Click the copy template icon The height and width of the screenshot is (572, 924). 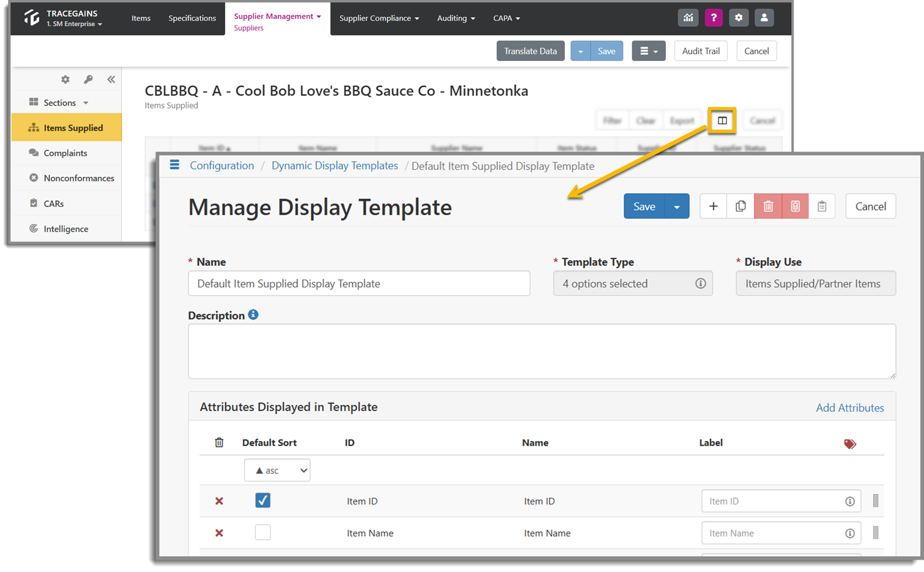(741, 207)
